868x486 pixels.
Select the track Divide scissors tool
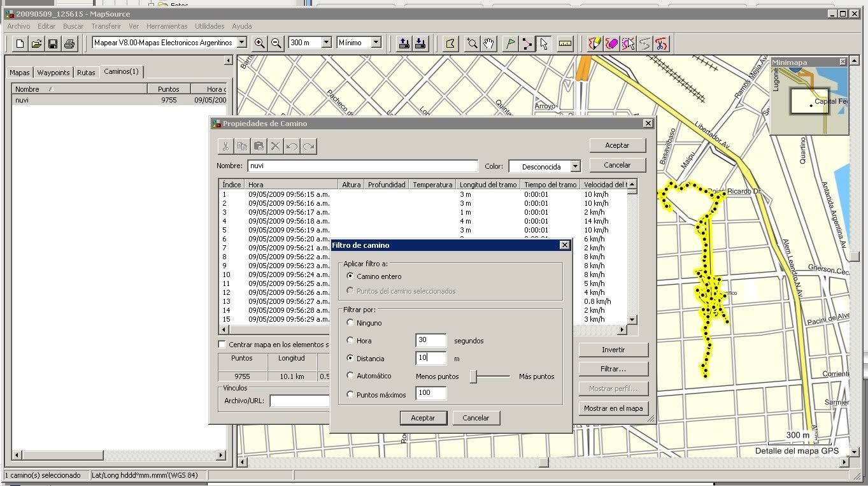tap(661, 43)
